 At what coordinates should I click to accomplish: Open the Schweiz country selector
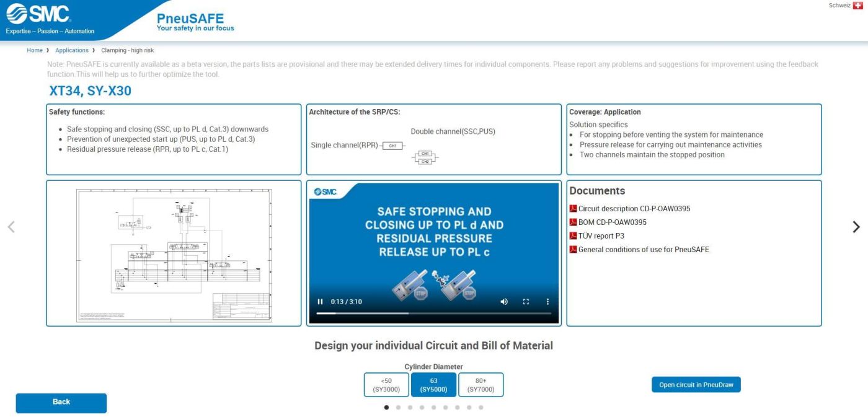pos(839,6)
